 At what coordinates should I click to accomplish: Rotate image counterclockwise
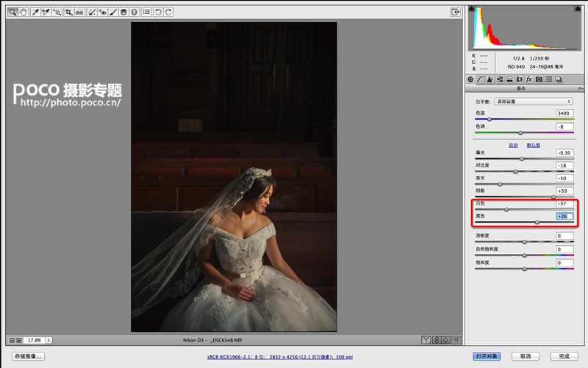(x=158, y=12)
